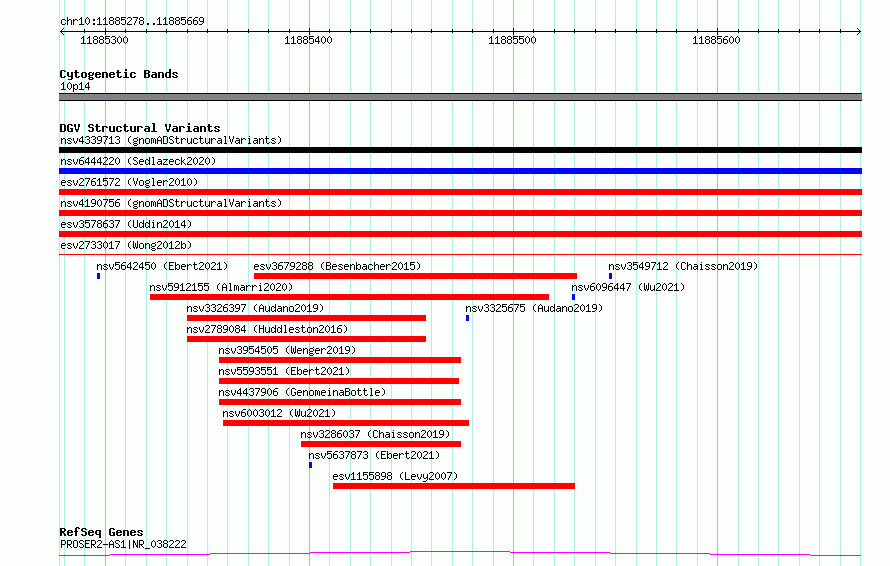Screen dimensions: 890x566
Task: Open nsv4190756 (gnomADStructuralVariants) label
Action: [x=171, y=203]
